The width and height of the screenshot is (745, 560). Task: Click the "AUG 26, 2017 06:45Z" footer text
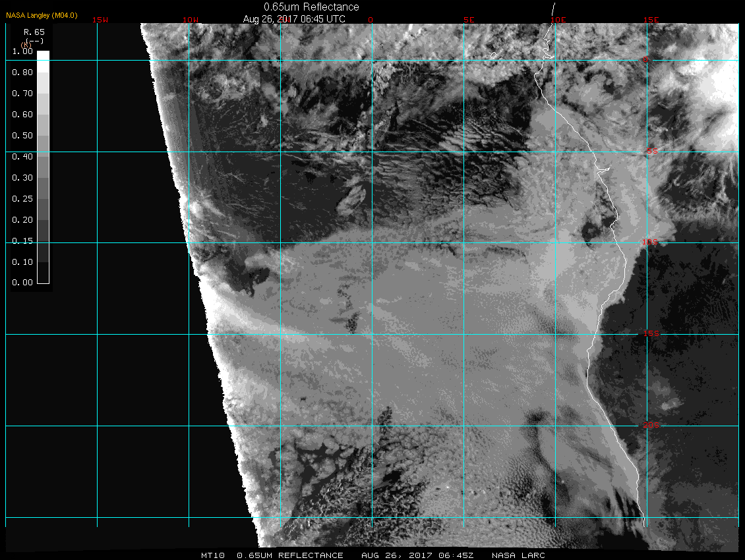[x=417, y=555]
